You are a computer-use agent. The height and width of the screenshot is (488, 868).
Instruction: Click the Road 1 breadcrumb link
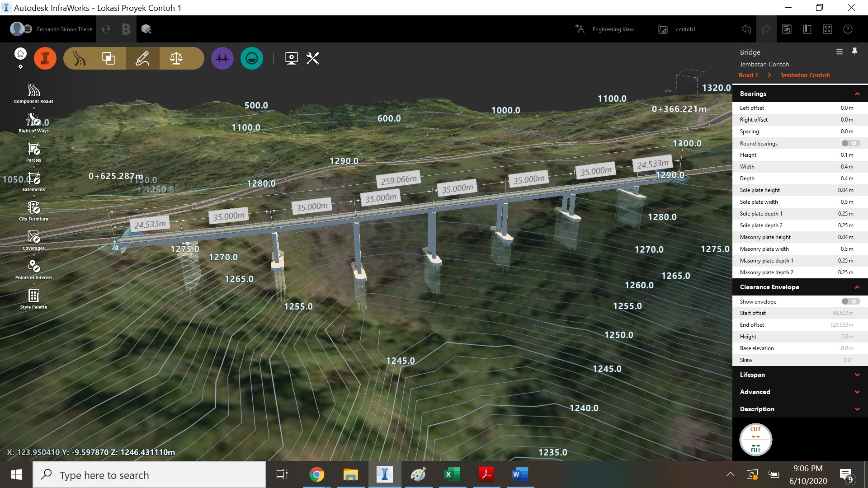pyautogui.click(x=748, y=75)
